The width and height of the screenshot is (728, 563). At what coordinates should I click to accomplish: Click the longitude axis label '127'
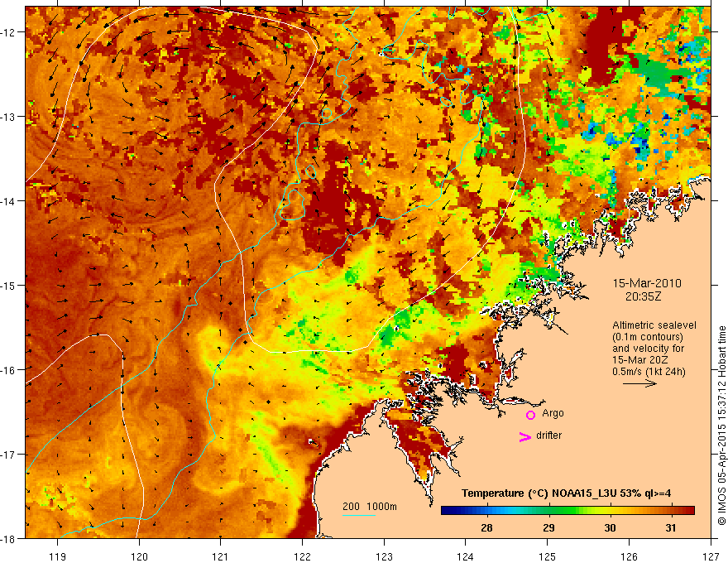coord(711,556)
